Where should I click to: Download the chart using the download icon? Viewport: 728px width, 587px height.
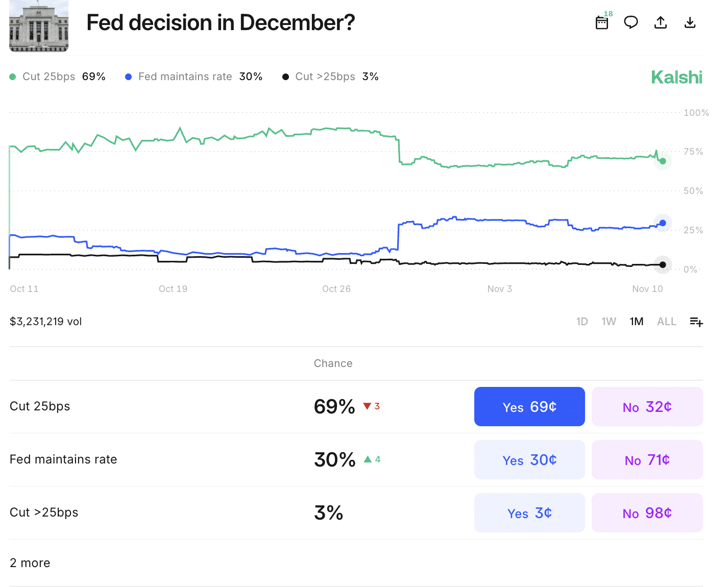690,22
